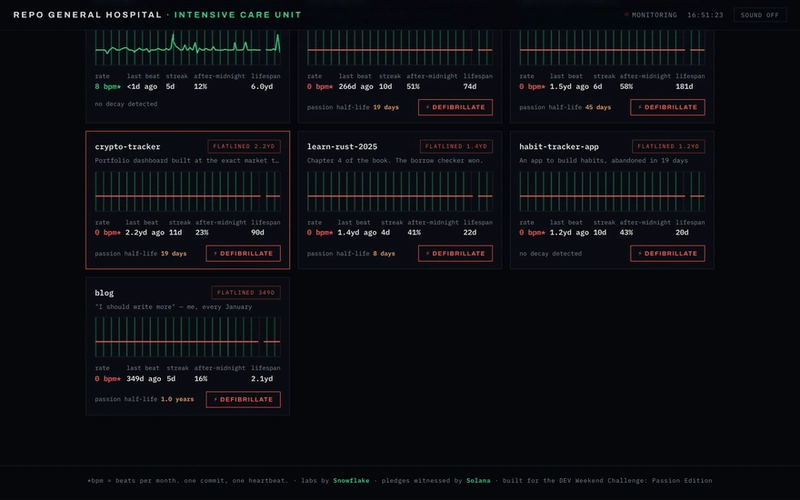This screenshot has width=800, height=500.
Task: Click the "bpm = beats per month" footnote
Action: point(187,481)
